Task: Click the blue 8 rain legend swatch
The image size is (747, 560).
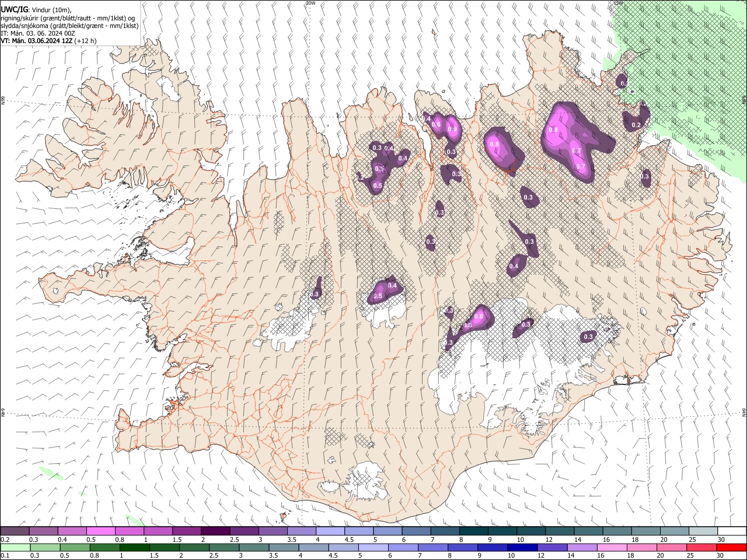Action: point(463,548)
